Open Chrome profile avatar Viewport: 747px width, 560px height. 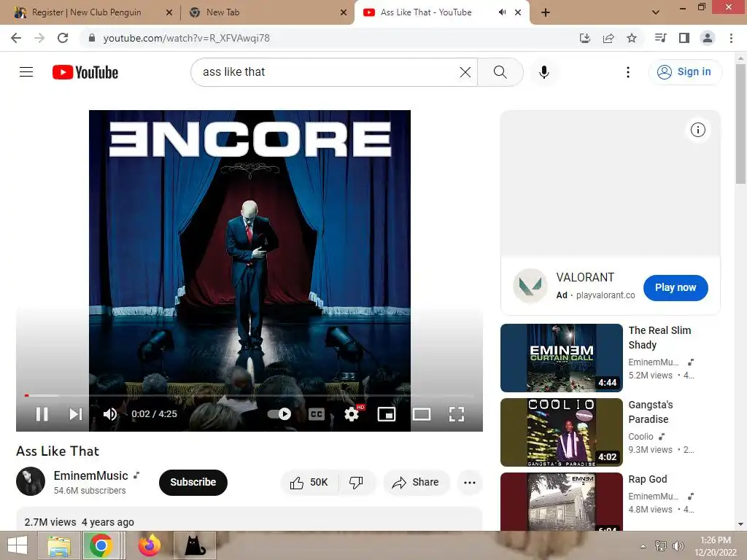[x=708, y=38]
